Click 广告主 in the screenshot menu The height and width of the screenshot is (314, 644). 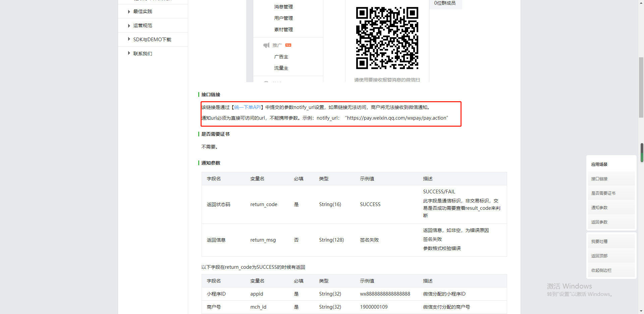coord(281,57)
